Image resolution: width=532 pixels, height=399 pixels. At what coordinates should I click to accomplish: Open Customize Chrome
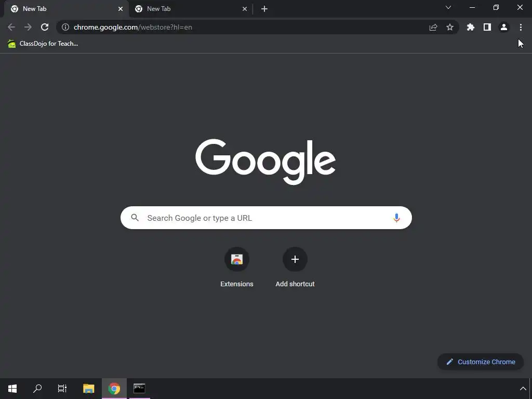pos(481,362)
